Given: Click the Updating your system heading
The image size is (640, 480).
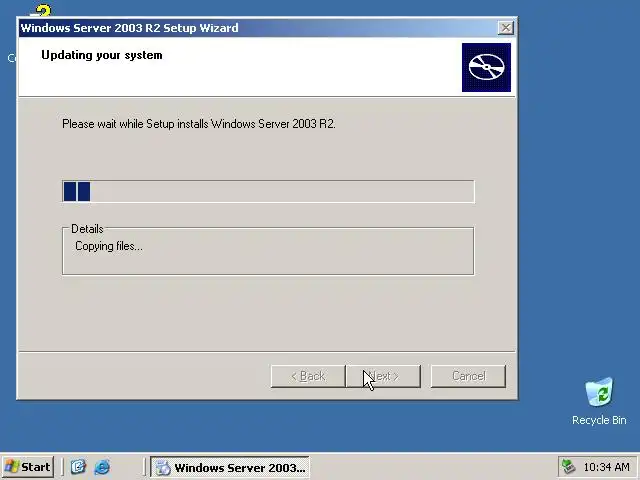Looking at the screenshot, I should tap(102, 55).
